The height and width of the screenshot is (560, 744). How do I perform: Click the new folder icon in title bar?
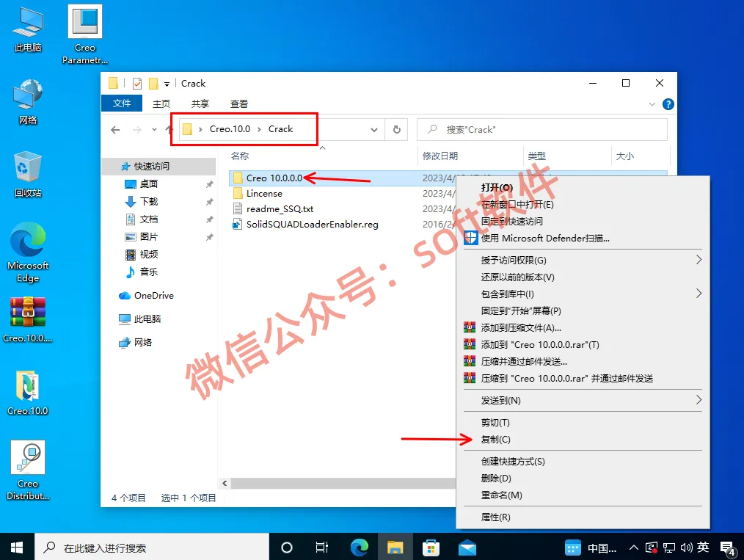pos(153,84)
